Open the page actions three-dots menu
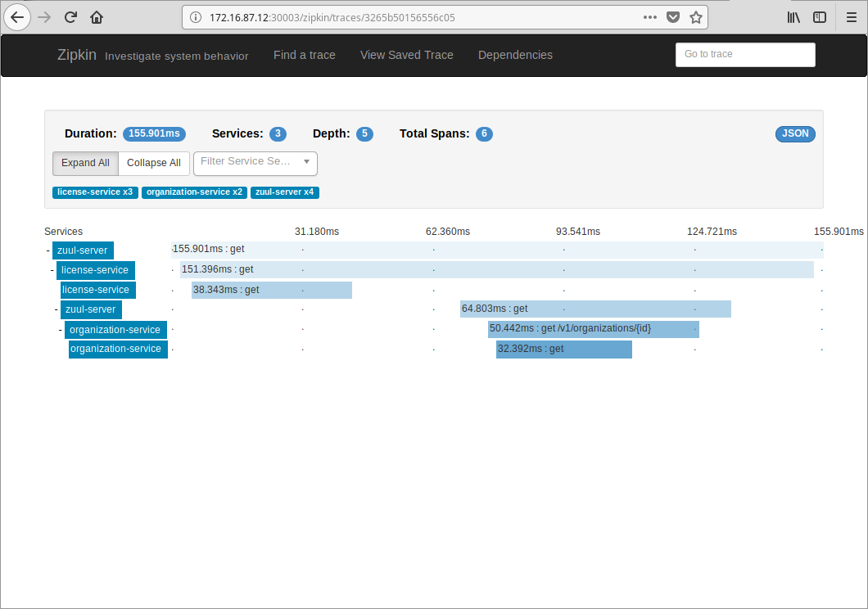Image resolution: width=868 pixels, height=609 pixels. pos(650,18)
